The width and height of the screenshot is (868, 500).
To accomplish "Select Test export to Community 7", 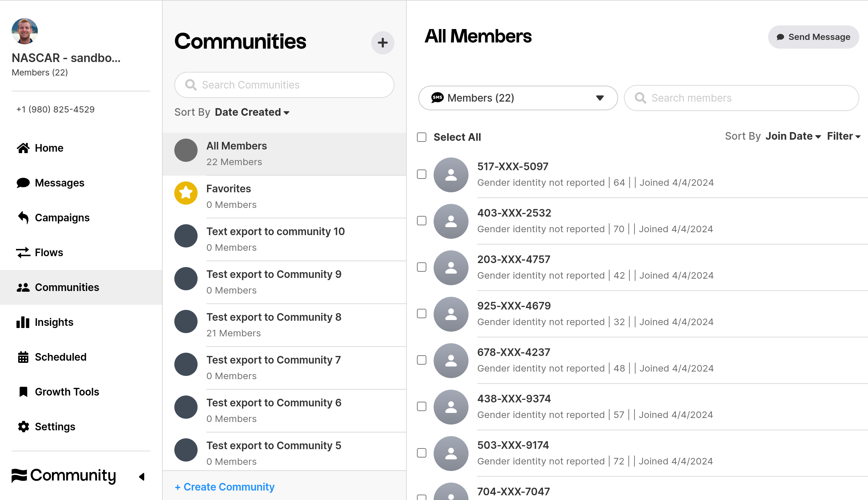I will (284, 368).
